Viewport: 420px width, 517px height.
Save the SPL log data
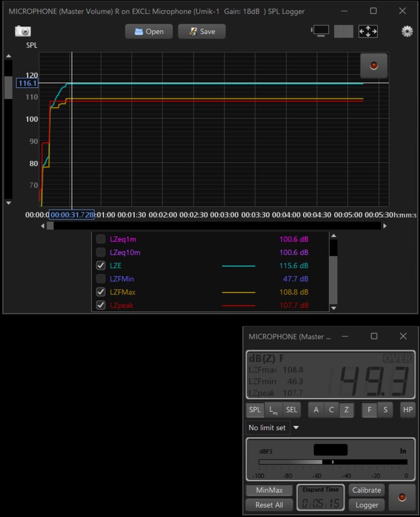202,31
